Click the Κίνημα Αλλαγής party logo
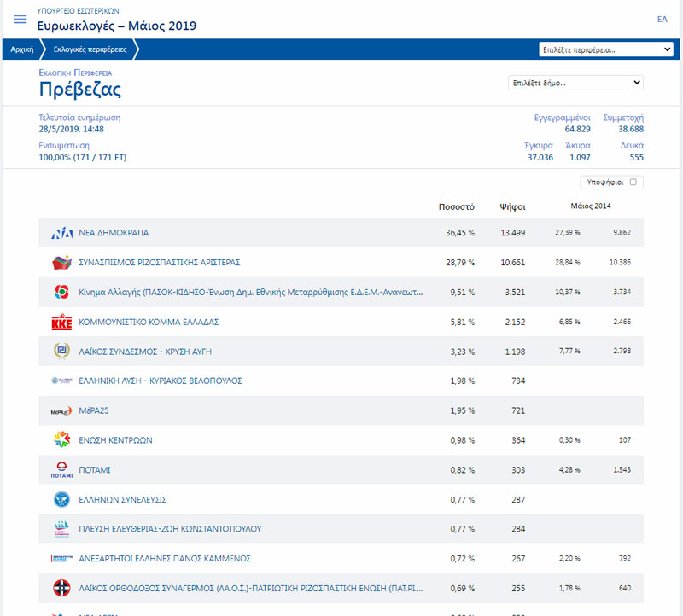683x616 pixels. click(61, 292)
